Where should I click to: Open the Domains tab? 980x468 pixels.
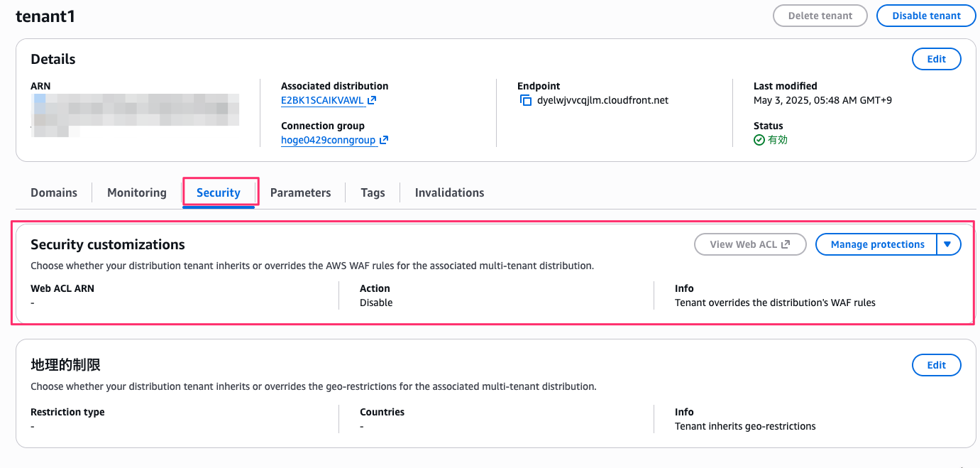pos(54,192)
